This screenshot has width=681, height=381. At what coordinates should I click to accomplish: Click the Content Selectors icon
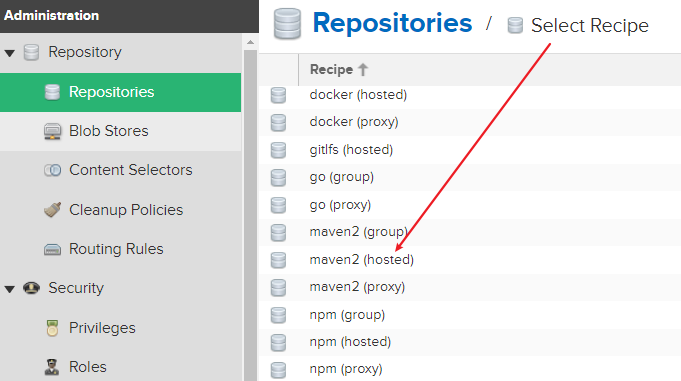[x=53, y=170]
